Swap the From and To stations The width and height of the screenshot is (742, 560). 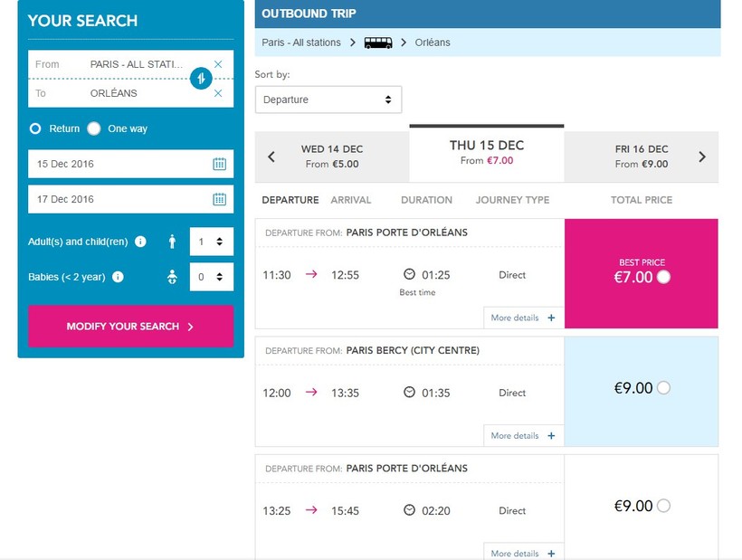201,79
